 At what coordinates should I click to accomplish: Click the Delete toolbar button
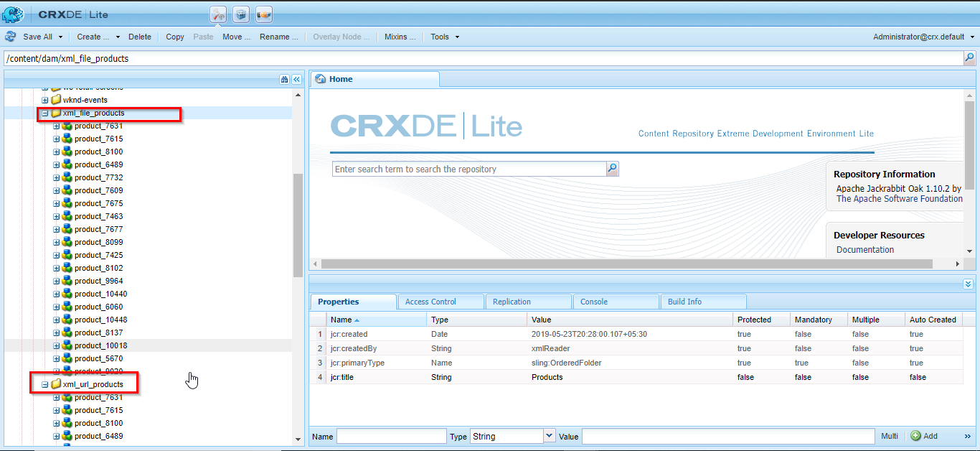(140, 37)
